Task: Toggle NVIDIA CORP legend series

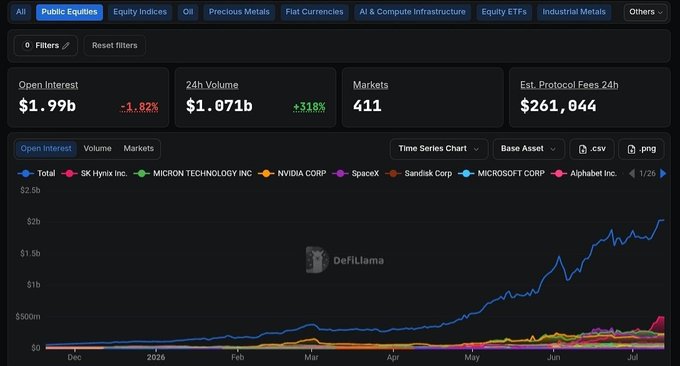Action: coord(292,173)
